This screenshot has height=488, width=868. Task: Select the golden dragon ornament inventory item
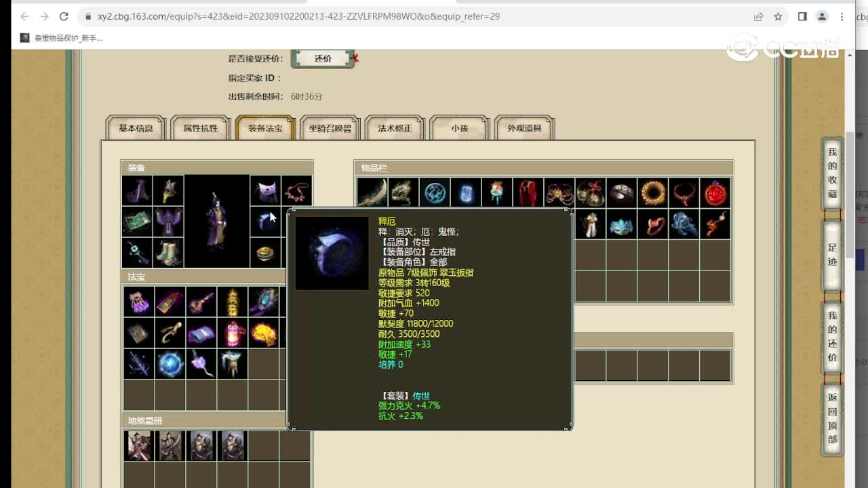point(403,192)
